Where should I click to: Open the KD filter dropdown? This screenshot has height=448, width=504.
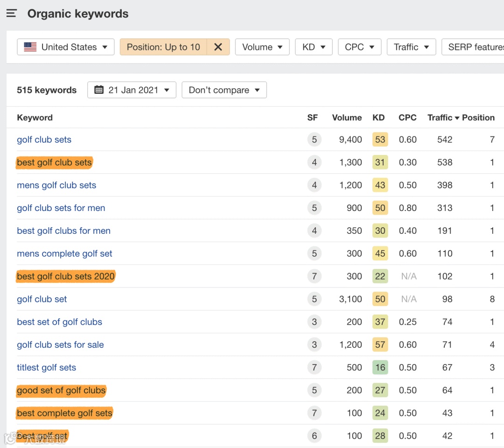(x=314, y=47)
